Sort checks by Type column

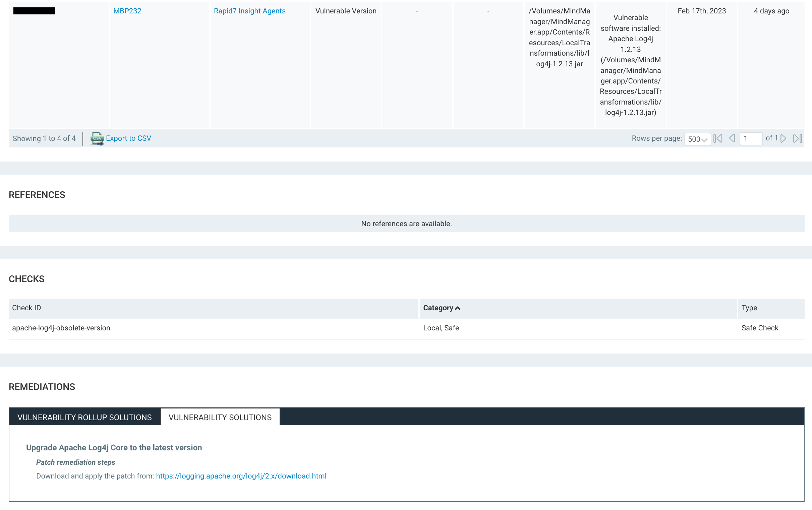point(749,308)
